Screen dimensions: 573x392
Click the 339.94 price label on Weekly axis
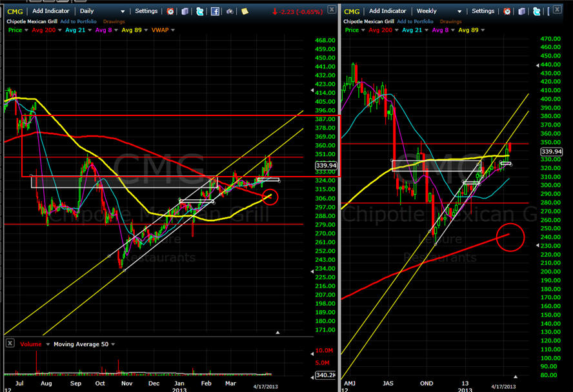coord(551,152)
